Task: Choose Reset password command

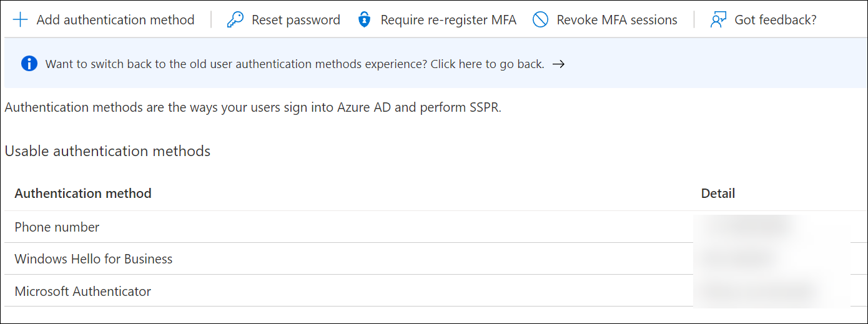Action: click(x=284, y=20)
